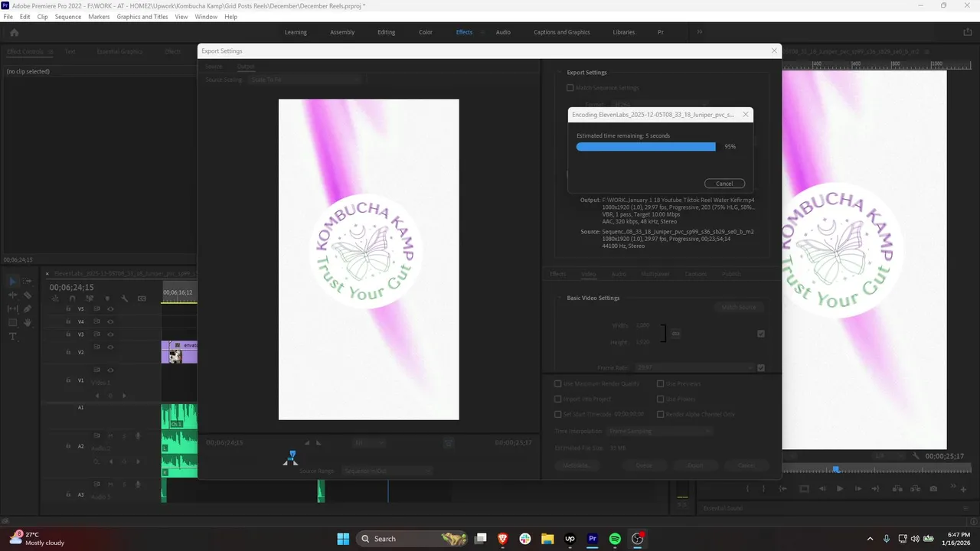Screen dimensions: 980x551
Task: Open Time Interpolation dropdown
Action: click(x=660, y=431)
